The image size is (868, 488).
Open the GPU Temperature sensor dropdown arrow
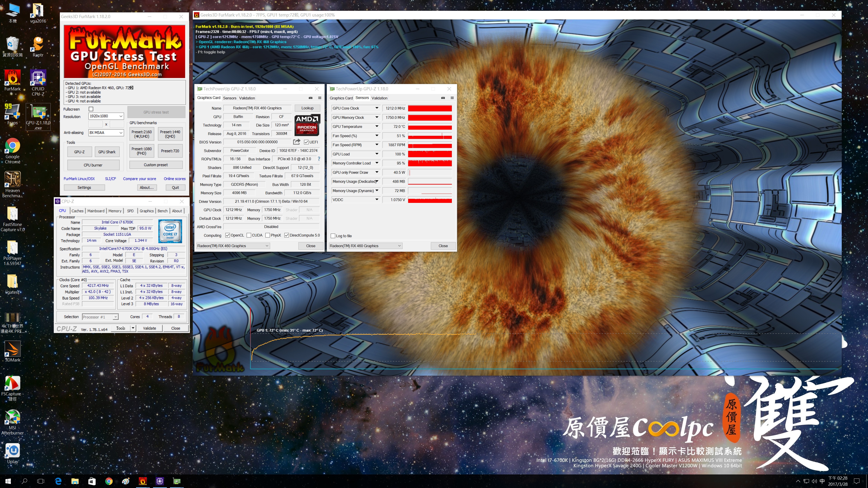click(x=377, y=126)
